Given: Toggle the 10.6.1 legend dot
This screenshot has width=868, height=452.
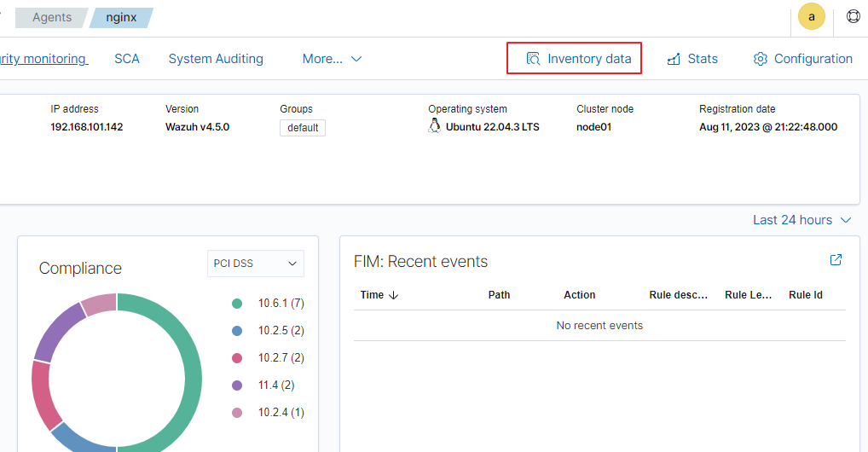Looking at the screenshot, I should point(237,303).
